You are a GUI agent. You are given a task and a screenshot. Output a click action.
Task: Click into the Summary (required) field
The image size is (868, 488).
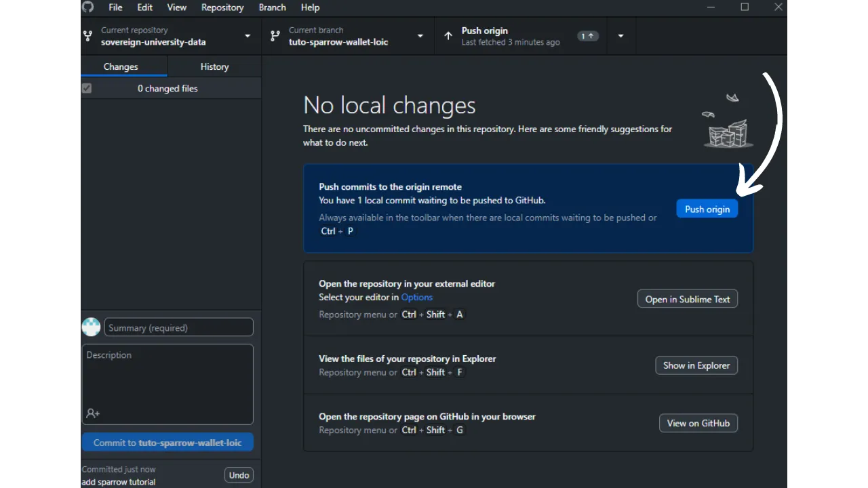click(179, 327)
